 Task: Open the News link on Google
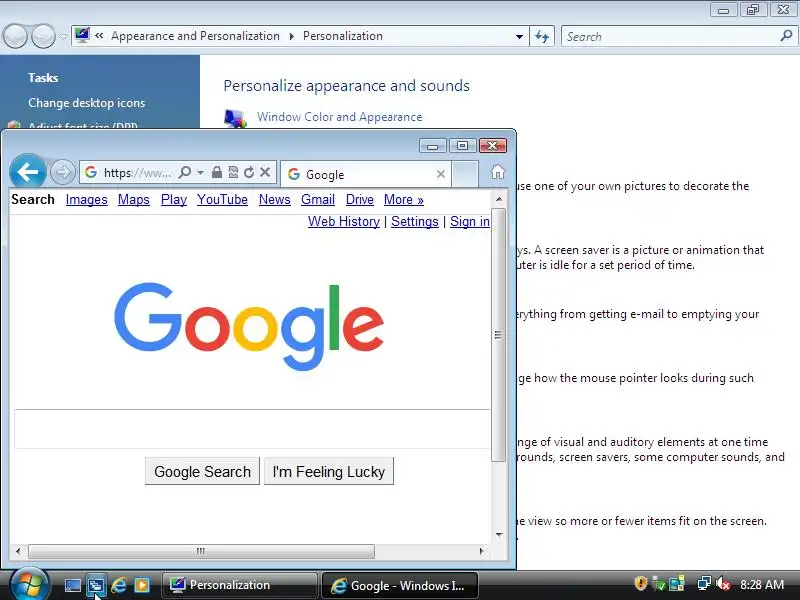point(274,199)
